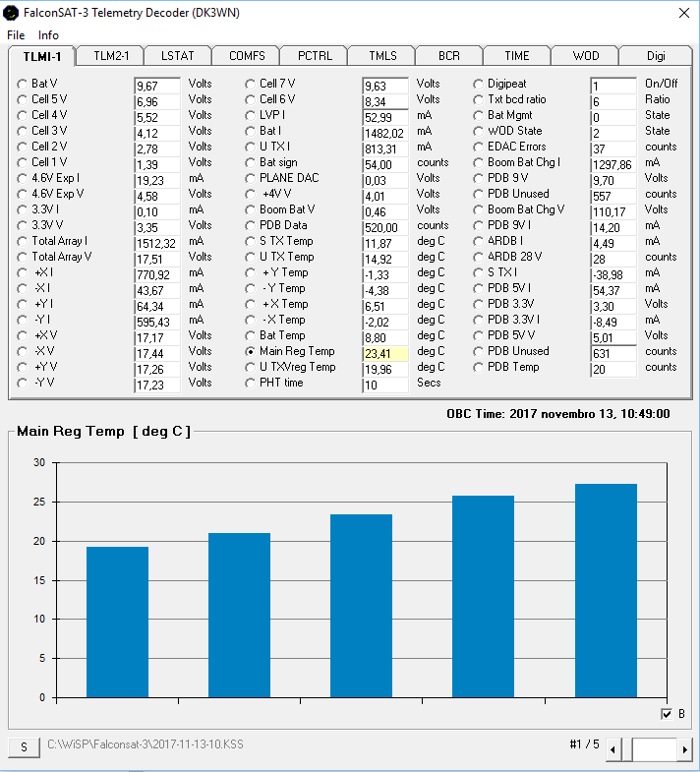Switch to the TMLS tab
The image size is (700, 772).
[x=382, y=56]
